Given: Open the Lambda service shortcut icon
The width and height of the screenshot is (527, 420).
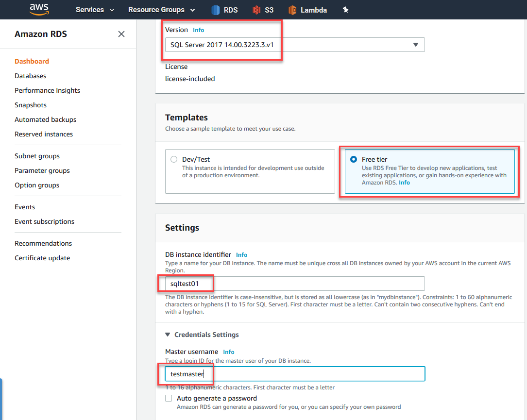Looking at the screenshot, I should [292, 10].
